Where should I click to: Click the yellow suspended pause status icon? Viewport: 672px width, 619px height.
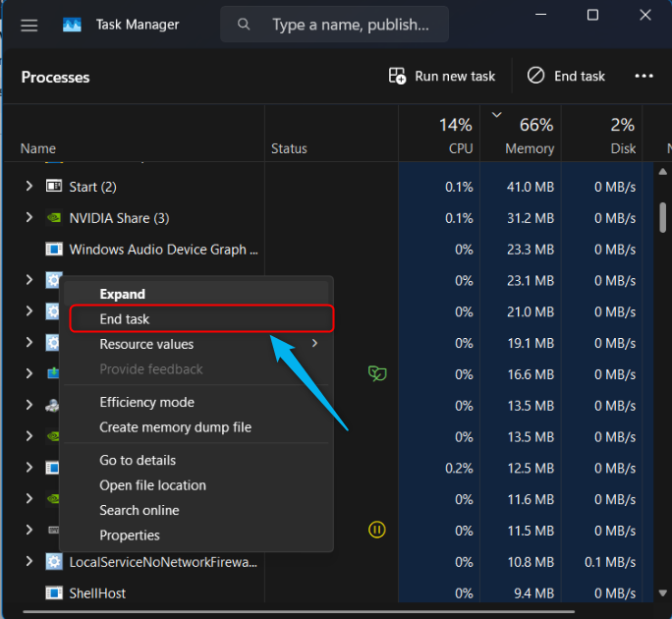tap(377, 530)
